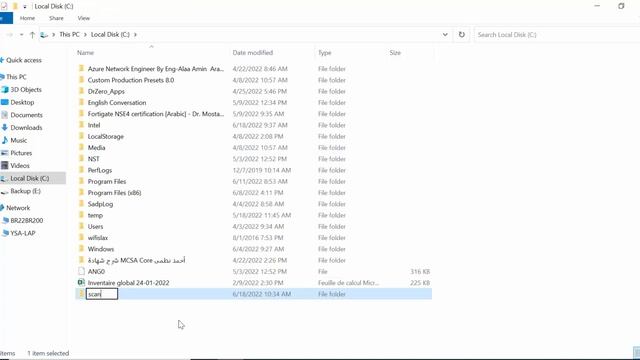Viewport: 640px width, 360px height.
Task: Click the Search Local Disk (C:) field
Action: pos(557,35)
